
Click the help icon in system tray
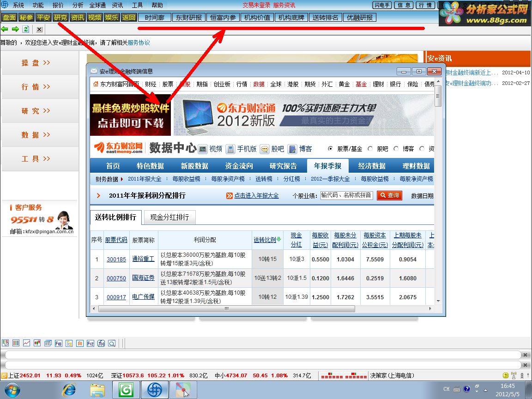tap(467, 389)
